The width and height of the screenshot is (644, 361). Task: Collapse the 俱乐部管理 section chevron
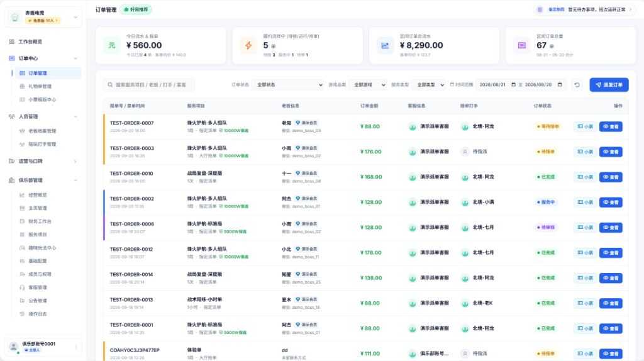[75, 181]
